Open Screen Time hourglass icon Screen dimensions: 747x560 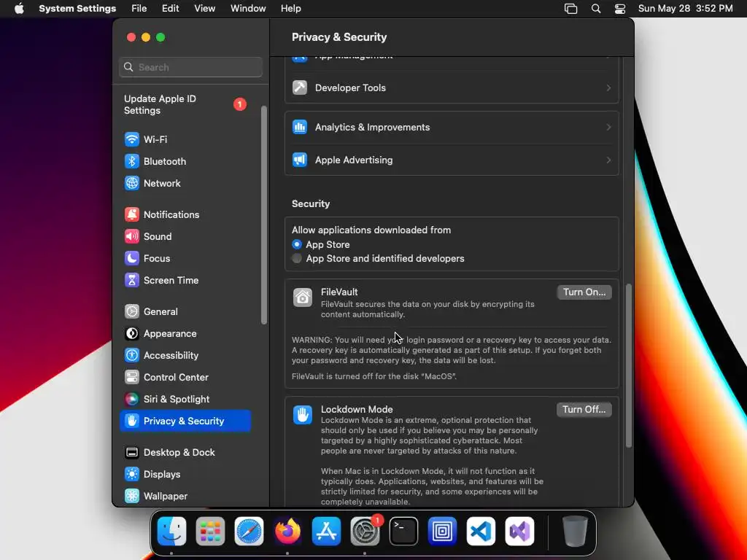click(x=132, y=281)
